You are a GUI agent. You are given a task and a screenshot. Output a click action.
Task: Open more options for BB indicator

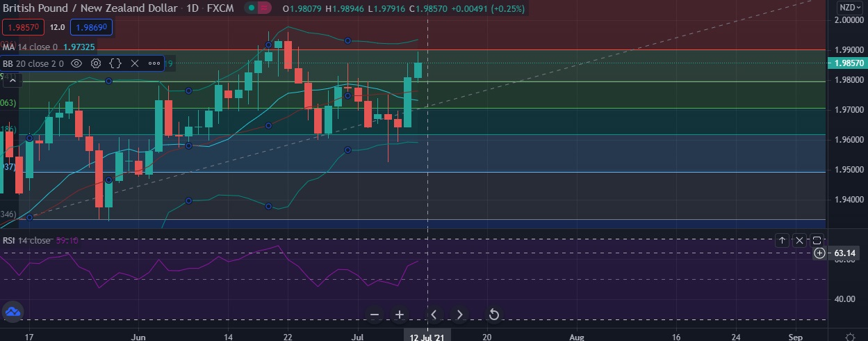[x=154, y=63]
